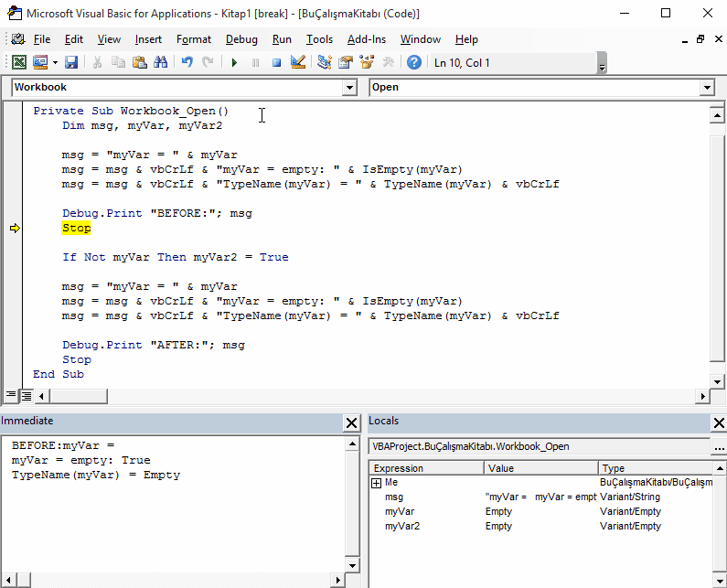Open the Object Browser icon
Screen dimensions: 727x588
(x=367, y=62)
